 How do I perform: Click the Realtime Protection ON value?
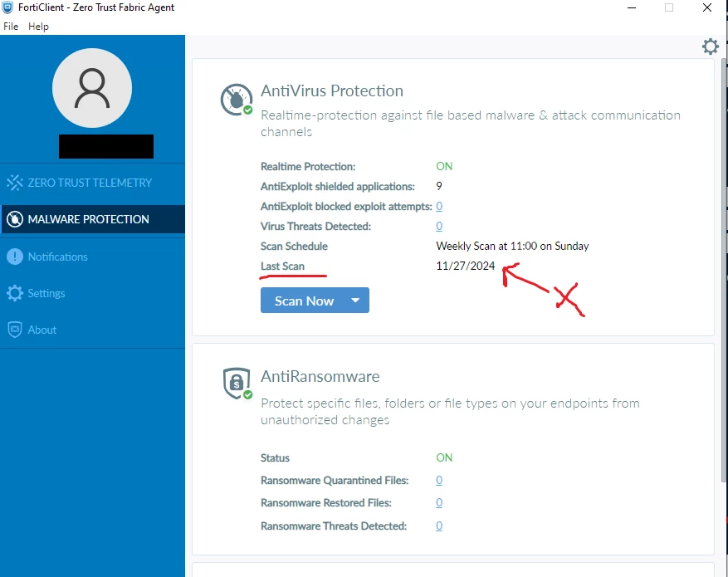tap(444, 166)
